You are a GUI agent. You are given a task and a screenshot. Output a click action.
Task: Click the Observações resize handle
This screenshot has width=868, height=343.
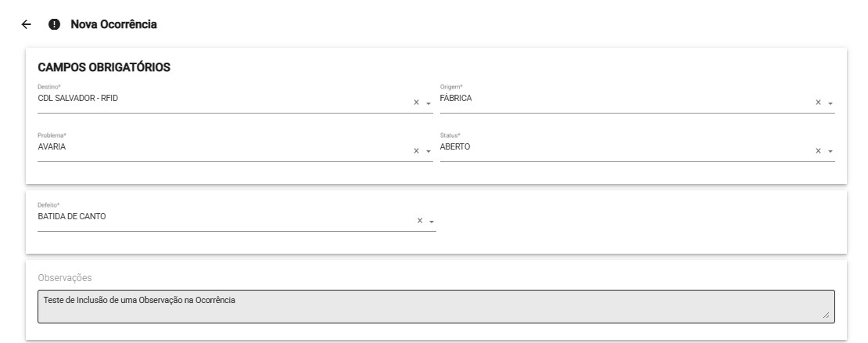pyautogui.click(x=827, y=316)
